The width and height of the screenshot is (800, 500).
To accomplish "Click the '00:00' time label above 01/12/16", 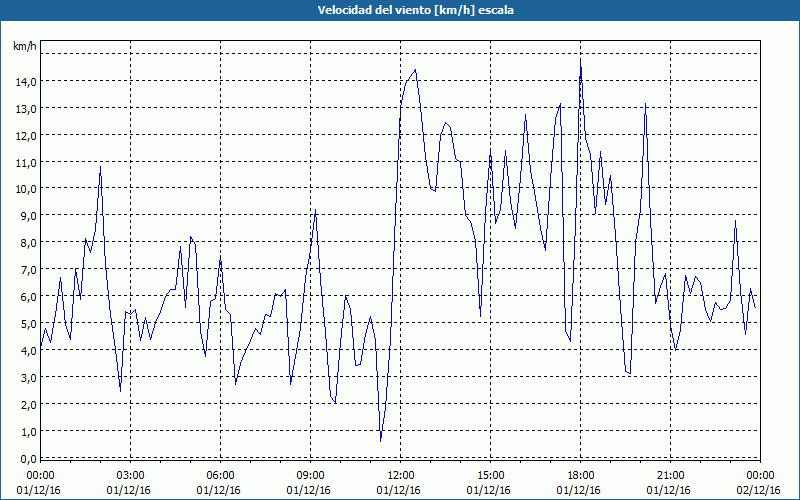I will [x=40, y=476].
